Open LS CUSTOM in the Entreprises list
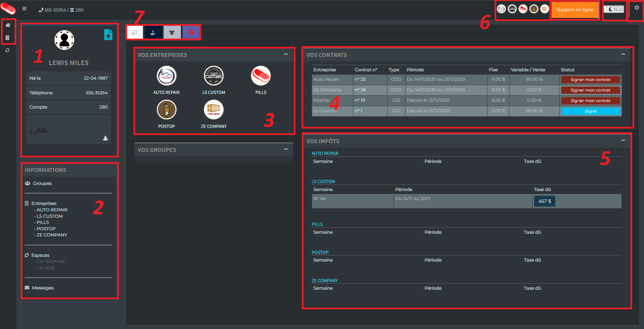This screenshot has height=329, width=644. [x=49, y=216]
